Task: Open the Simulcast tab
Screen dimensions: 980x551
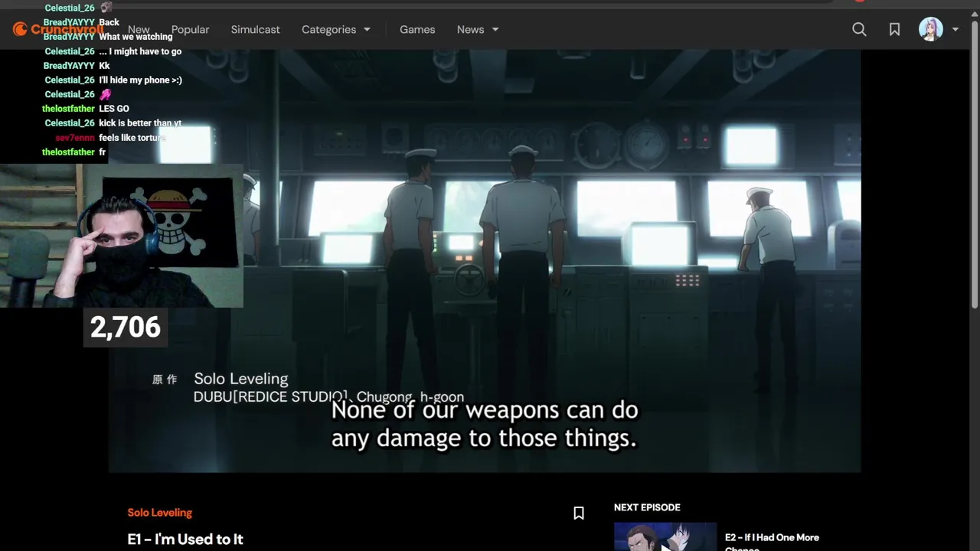Action: coord(255,29)
